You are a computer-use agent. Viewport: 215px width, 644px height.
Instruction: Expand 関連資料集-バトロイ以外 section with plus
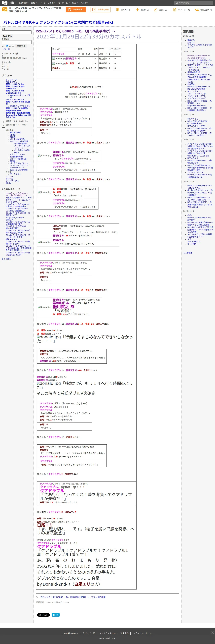click(3, 126)
